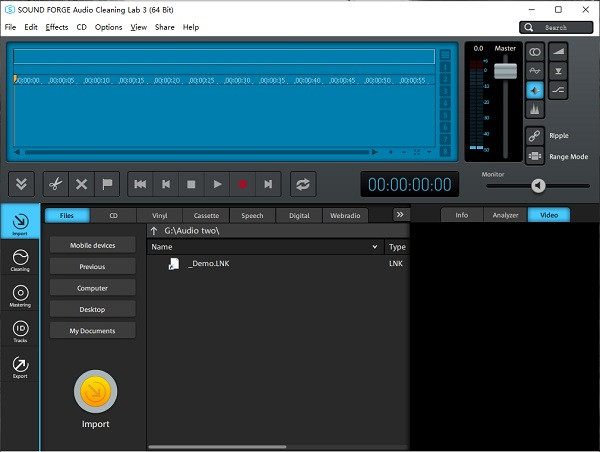Image resolution: width=600 pixels, height=452 pixels.
Task: Click the scissors cut tool
Action: [x=55, y=184]
